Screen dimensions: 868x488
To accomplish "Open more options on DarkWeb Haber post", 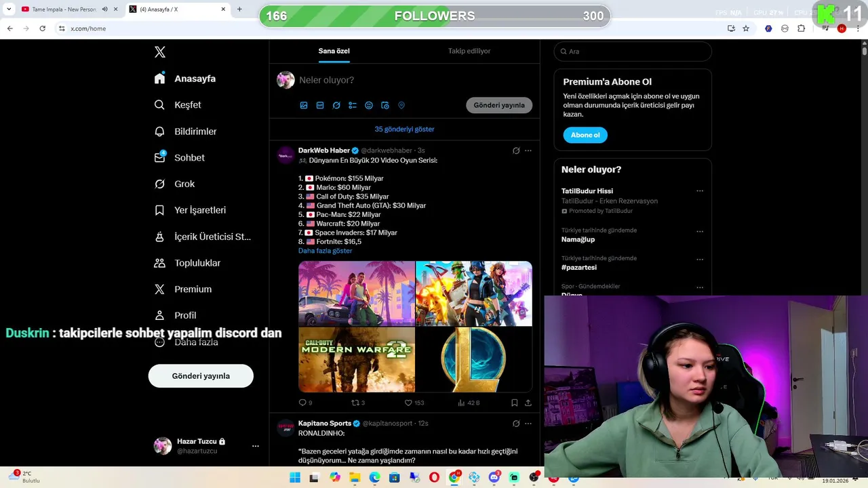I will click(528, 150).
